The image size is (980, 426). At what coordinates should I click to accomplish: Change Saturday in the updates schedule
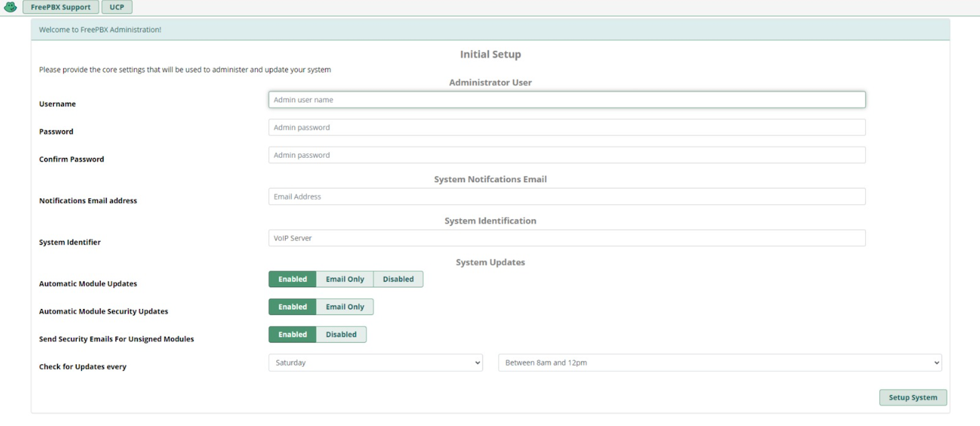click(x=375, y=362)
